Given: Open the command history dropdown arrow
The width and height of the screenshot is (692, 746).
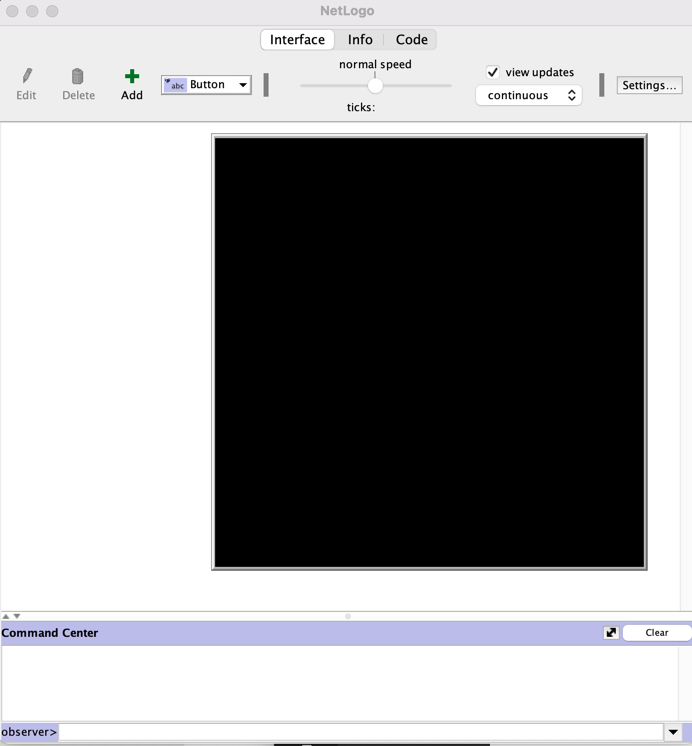Looking at the screenshot, I should pyautogui.click(x=673, y=732).
